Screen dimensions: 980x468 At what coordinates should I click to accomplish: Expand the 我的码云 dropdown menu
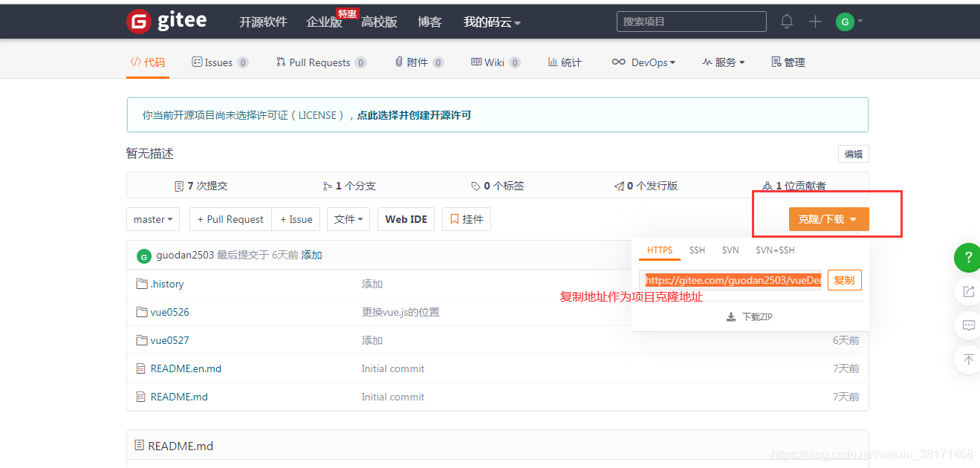pyautogui.click(x=492, y=22)
